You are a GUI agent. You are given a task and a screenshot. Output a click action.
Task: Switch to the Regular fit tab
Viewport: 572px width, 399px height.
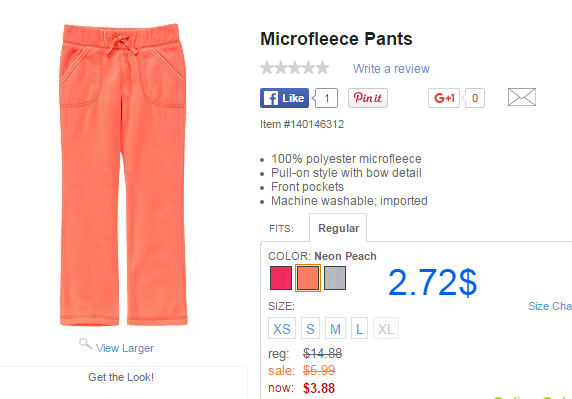(x=338, y=228)
